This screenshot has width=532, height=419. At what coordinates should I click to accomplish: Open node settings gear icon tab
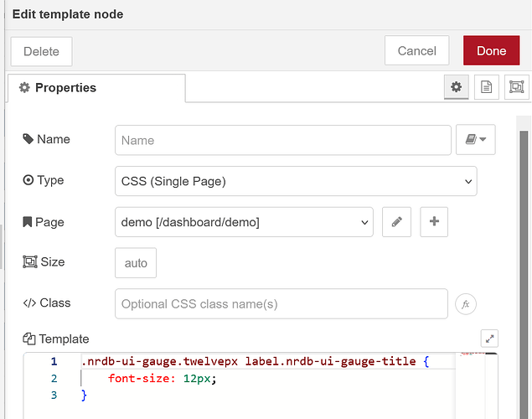[456, 87]
